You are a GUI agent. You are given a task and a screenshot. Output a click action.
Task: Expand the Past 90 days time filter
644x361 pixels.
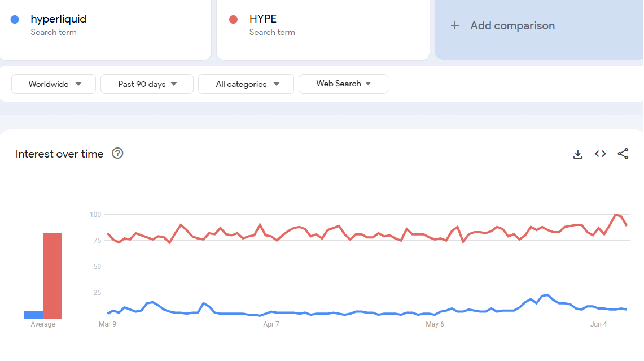147,84
